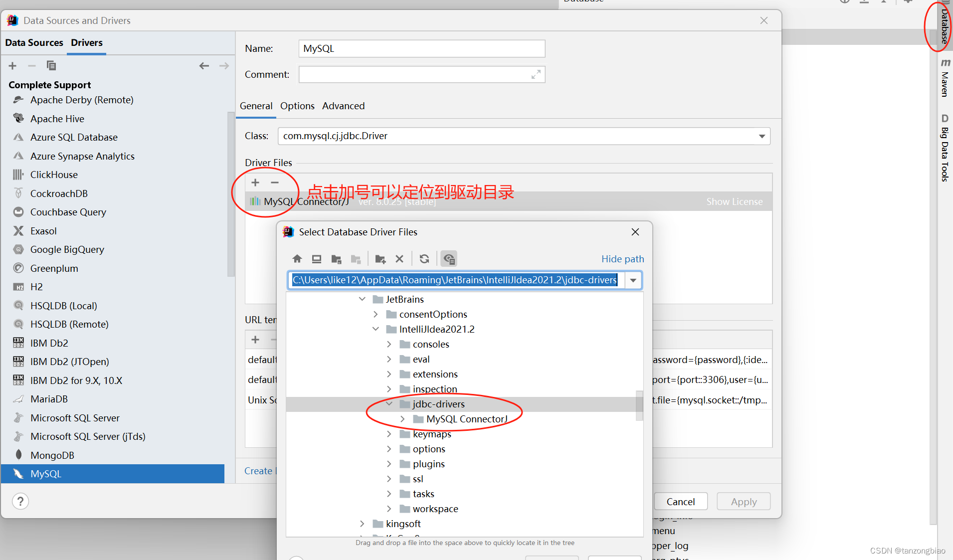
Task: Click Hide path link
Action: (x=622, y=259)
